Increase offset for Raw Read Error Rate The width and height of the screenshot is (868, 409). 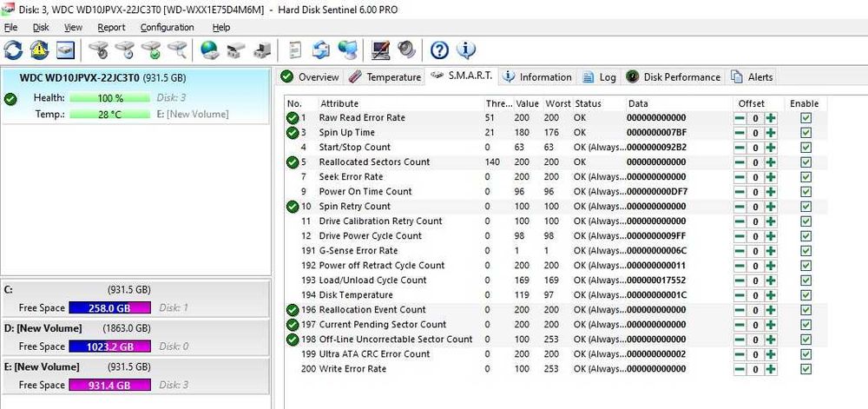[x=771, y=118]
